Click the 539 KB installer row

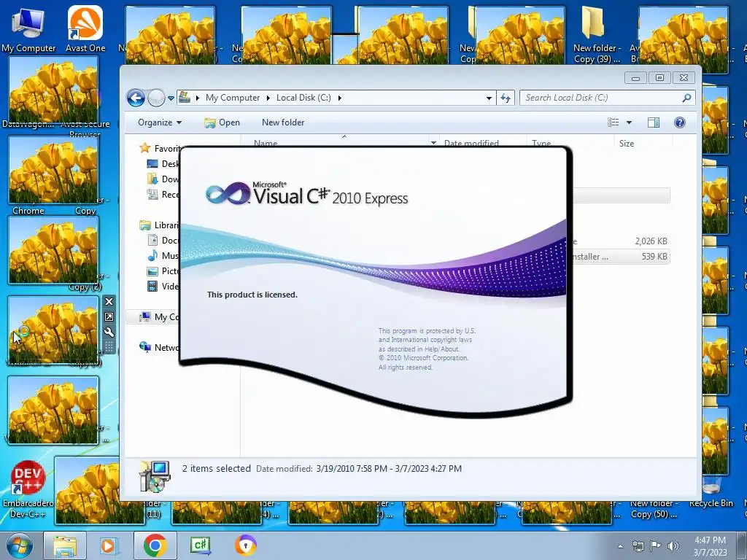click(x=620, y=257)
